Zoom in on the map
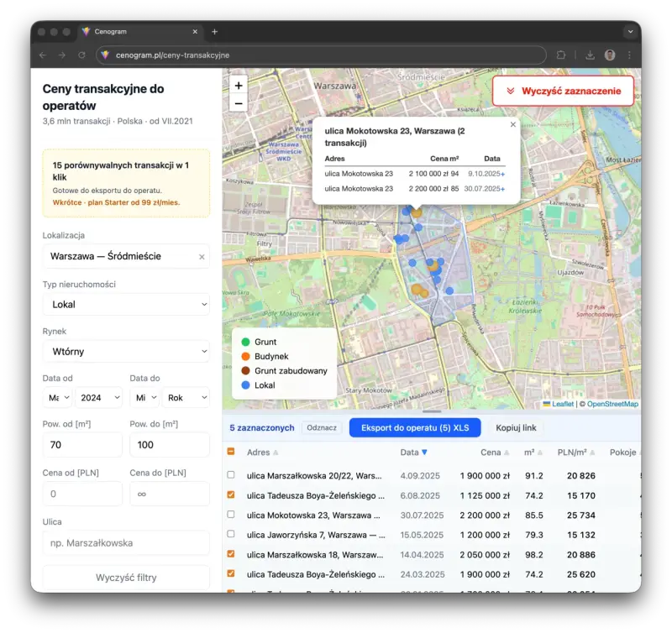 (239, 86)
